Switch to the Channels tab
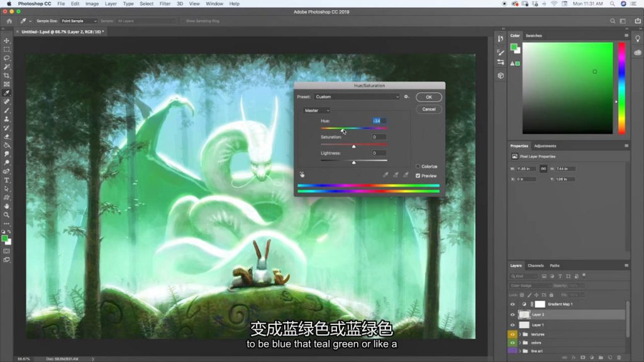Viewport: 644px width, 362px height. pyautogui.click(x=536, y=266)
